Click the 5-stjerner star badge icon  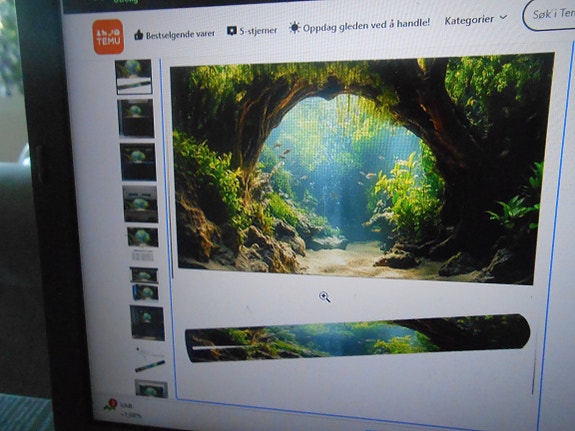(x=232, y=31)
